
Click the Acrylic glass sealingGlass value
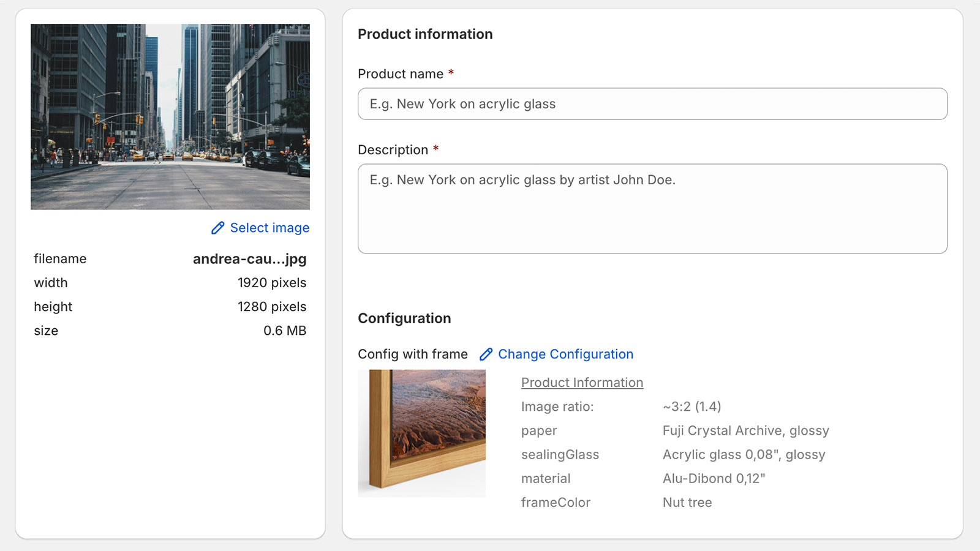pyautogui.click(x=744, y=454)
